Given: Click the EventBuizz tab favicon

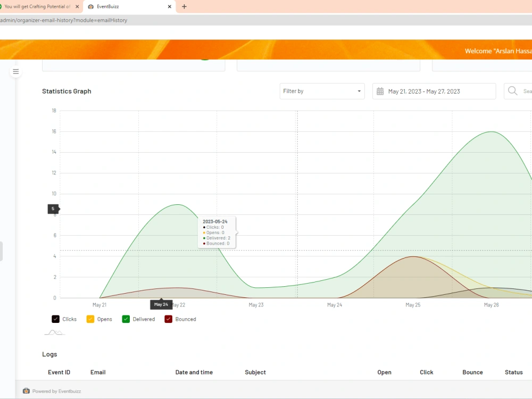Looking at the screenshot, I should (x=90, y=6).
